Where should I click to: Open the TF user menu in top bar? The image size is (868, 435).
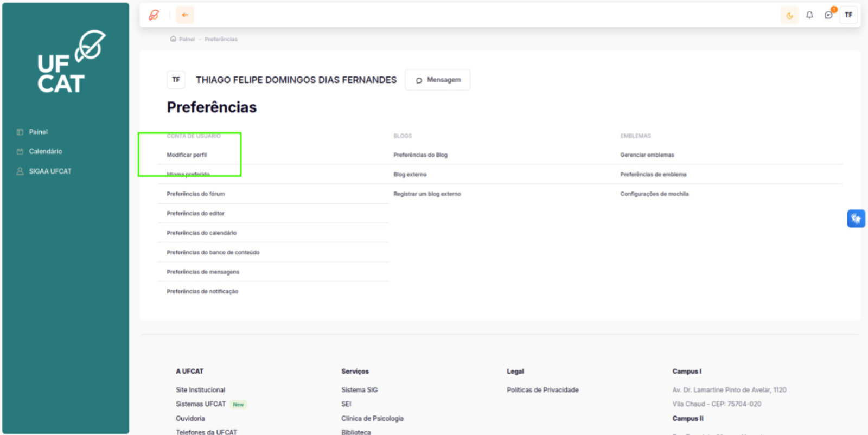848,15
